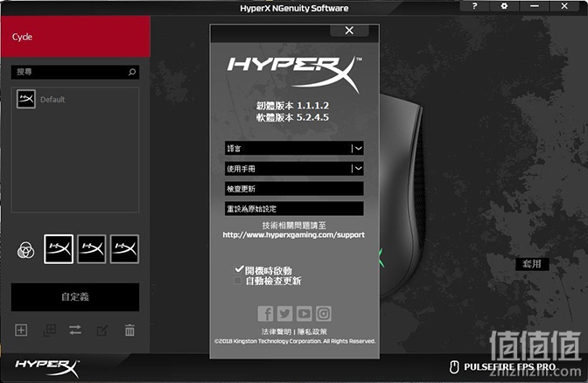Click the search magnifier icon
Screen dimensions: 588x383
[131, 72]
